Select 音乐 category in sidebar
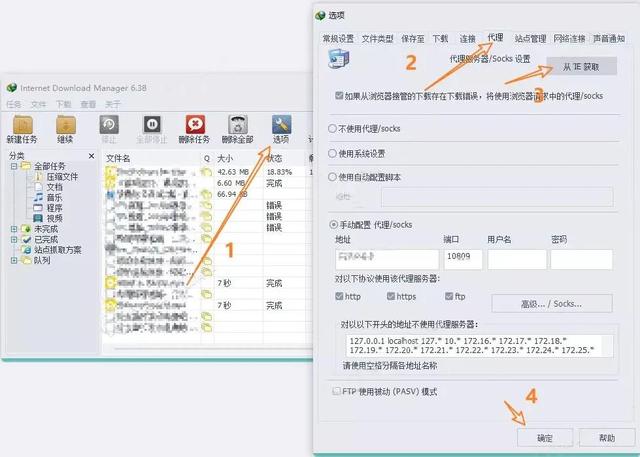640x457 pixels. (54, 197)
